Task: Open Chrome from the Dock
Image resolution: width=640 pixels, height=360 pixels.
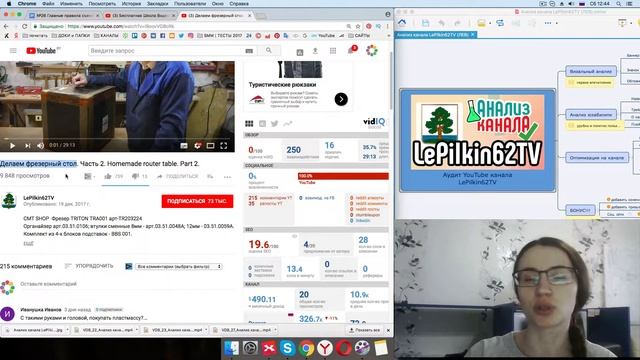Action: (x=306, y=348)
